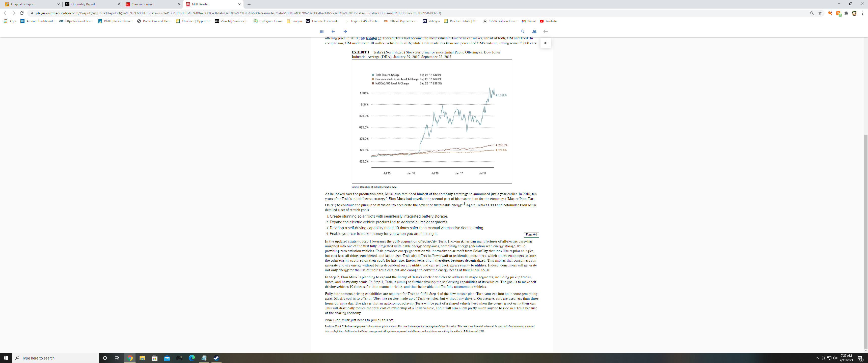Screen dimensions: 868x363
Task: Open Mail app from taskbar
Action: (167, 358)
